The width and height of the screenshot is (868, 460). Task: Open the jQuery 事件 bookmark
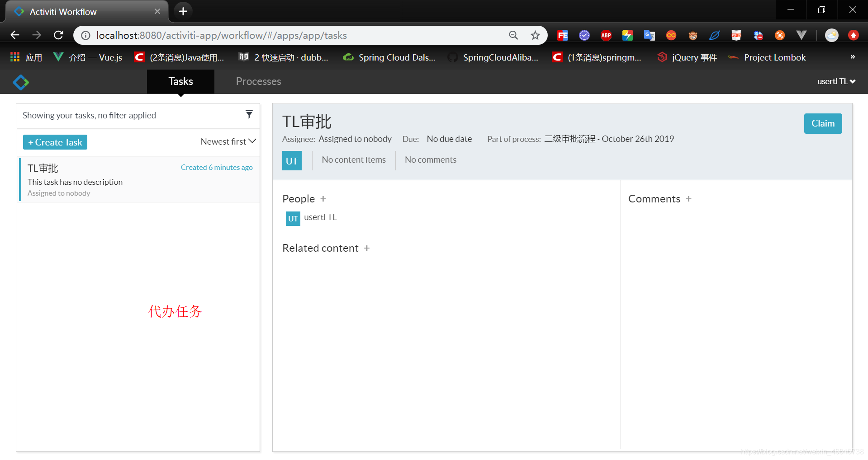[x=688, y=57]
